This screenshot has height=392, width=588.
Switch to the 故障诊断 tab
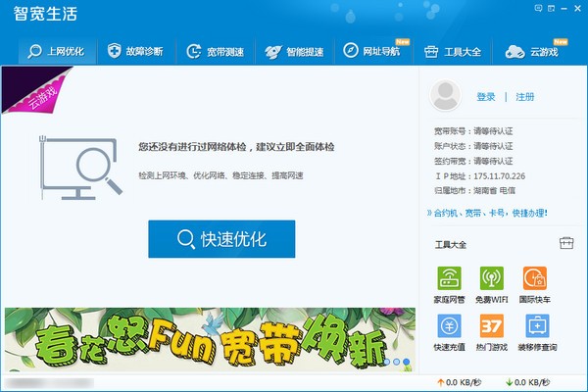point(135,51)
